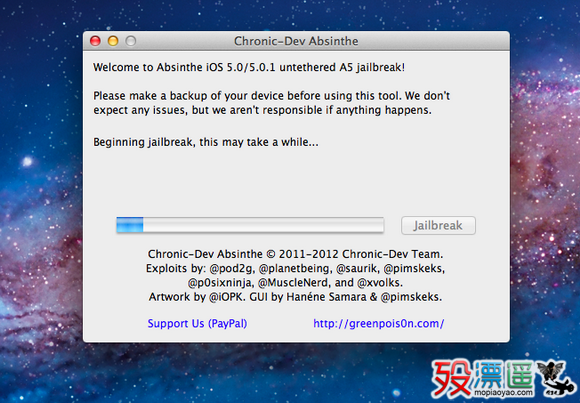Open the Support Us (PayPal) link
Viewport: 580px width, 403px height.
tap(197, 323)
